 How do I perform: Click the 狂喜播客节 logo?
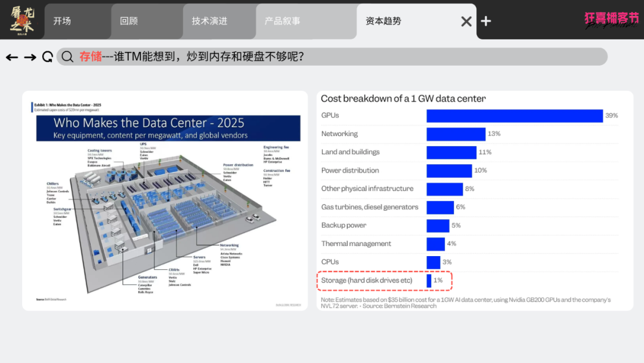(x=612, y=20)
